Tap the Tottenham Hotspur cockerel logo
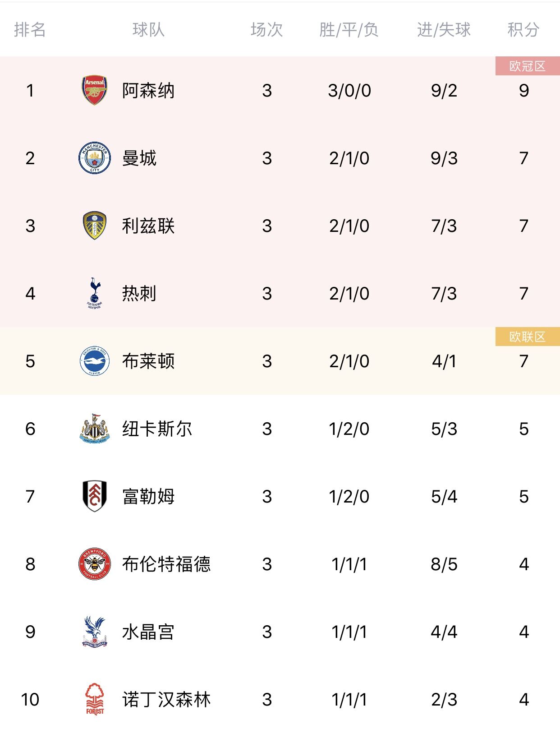The image size is (560, 729). pos(95,293)
